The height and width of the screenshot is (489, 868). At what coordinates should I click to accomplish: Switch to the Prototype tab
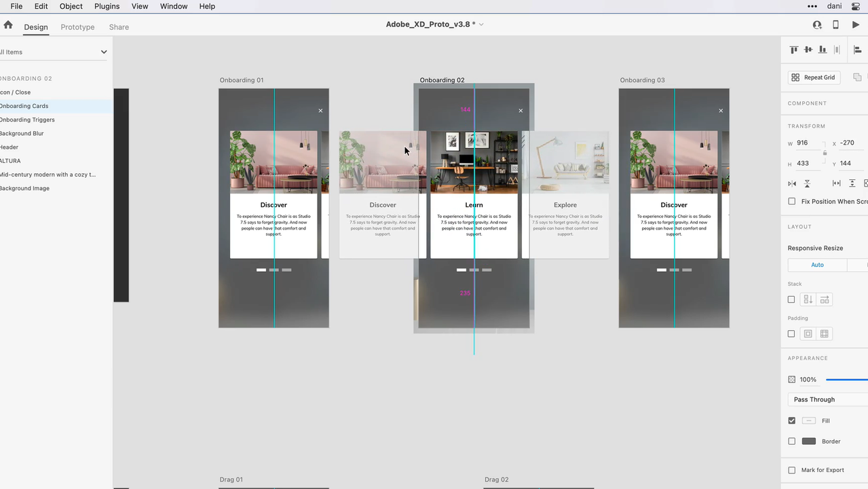77,27
